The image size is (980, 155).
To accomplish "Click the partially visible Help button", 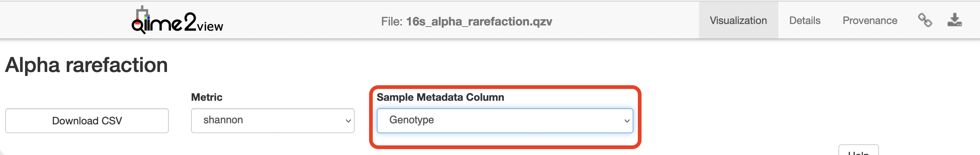I will click(858, 152).
